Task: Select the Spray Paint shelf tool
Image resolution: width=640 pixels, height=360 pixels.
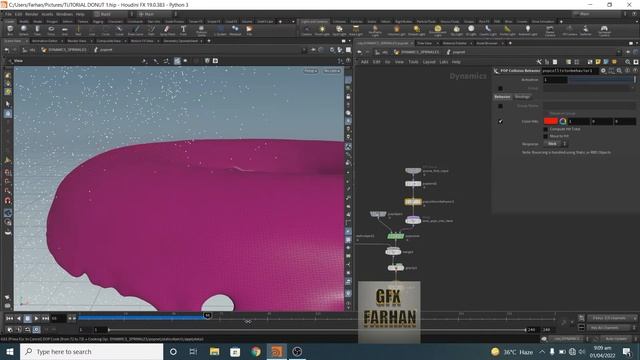Action: 167,30
